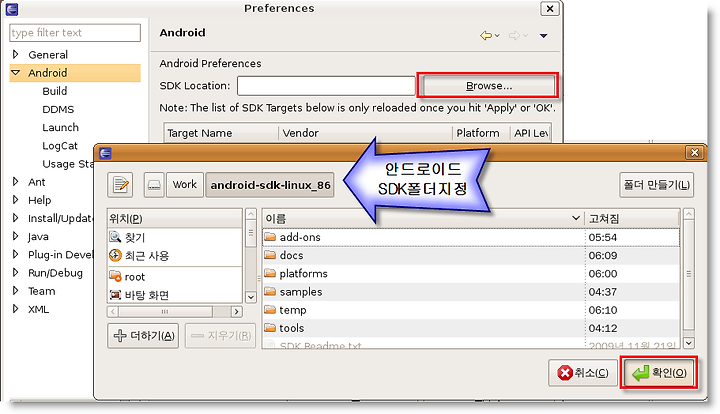Screen dimensions: 720x414
Task: Click the samples folder icon
Action: pos(270,291)
